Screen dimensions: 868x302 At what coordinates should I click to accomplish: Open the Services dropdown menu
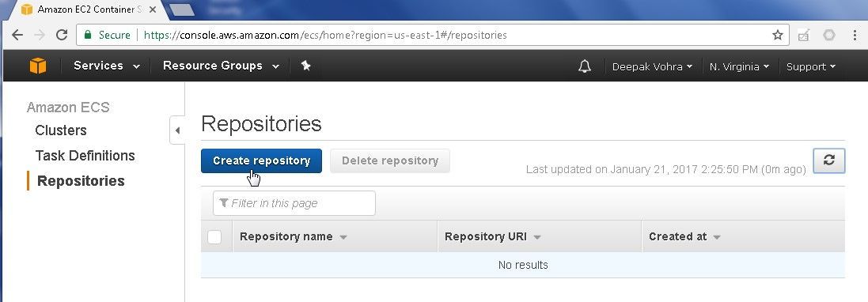point(107,66)
